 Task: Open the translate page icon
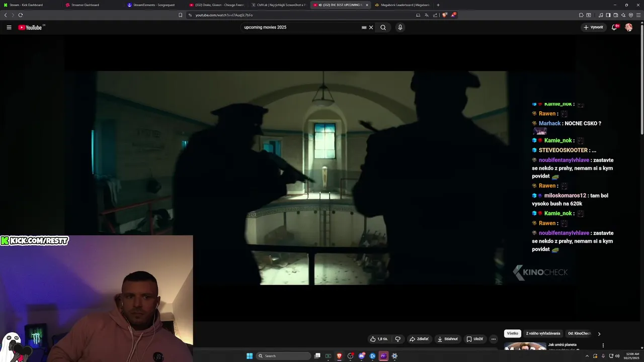point(426,15)
